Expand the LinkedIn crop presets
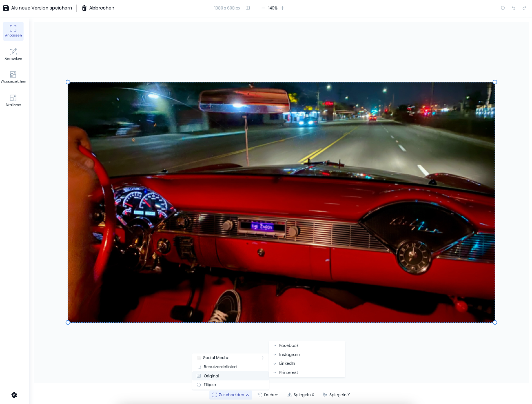Screen dimensions: 532x404 click(x=287, y=363)
